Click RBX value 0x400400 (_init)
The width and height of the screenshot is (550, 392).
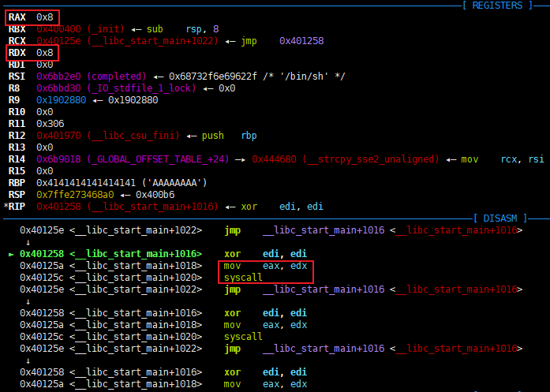click(x=80, y=29)
